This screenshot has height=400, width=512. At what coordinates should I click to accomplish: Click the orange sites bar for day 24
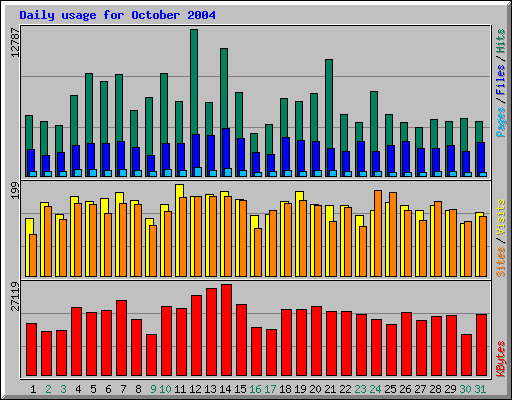click(378, 233)
